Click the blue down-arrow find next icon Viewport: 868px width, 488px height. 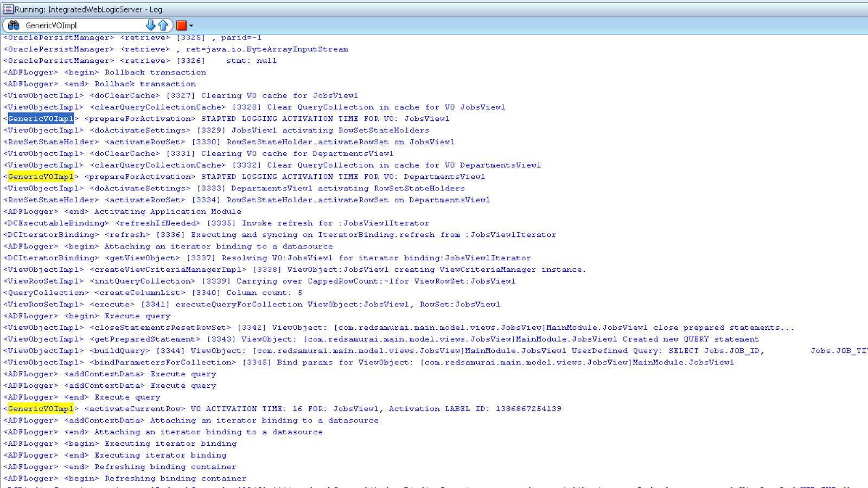(x=151, y=24)
